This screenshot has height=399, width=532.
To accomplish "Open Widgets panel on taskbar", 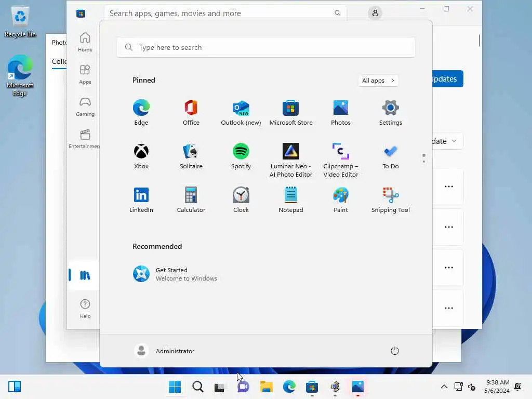I will tap(15, 387).
